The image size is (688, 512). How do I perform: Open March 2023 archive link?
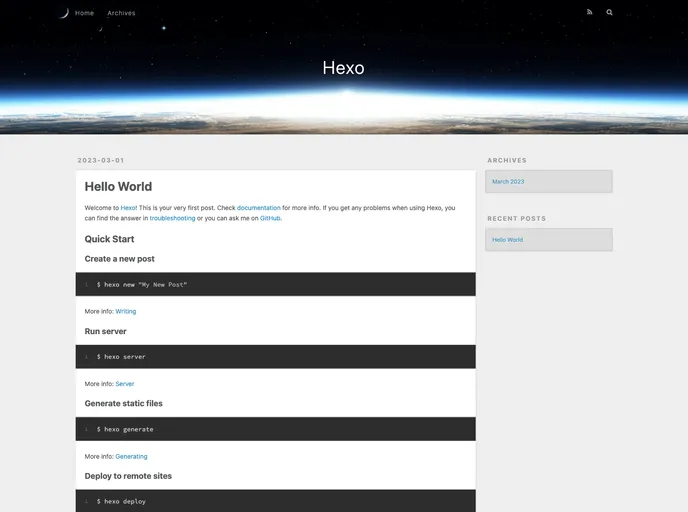pyautogui.click(x=508, y=182)
